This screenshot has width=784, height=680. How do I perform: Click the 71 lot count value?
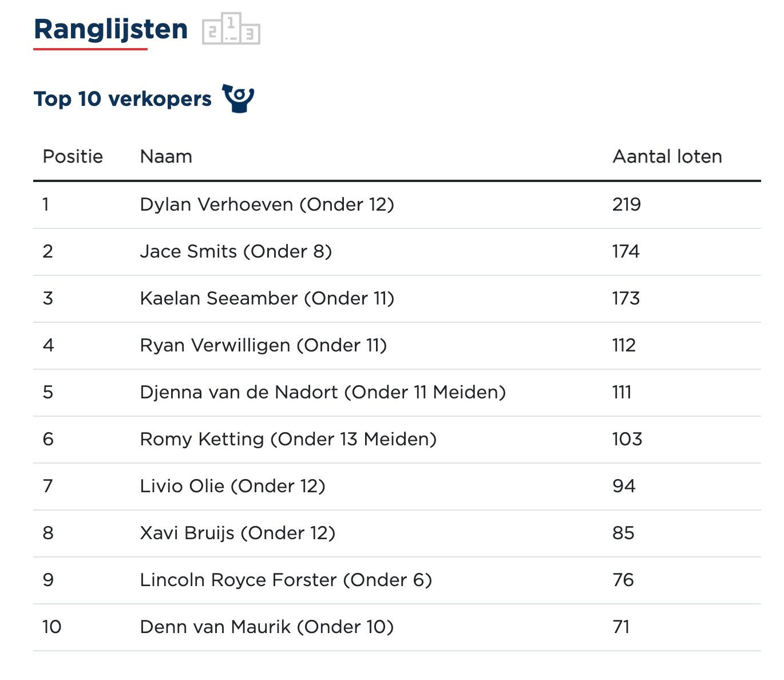pos(621,627)
